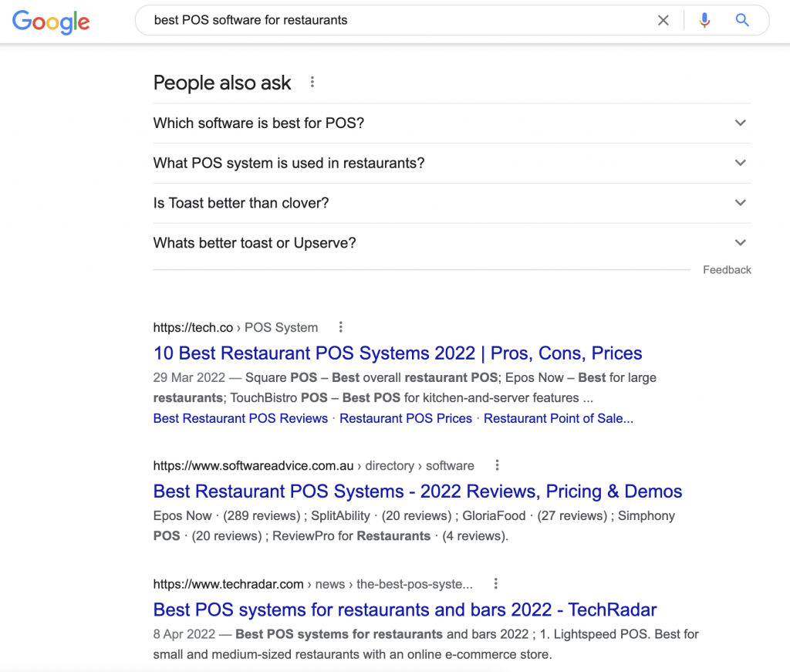Expand 'Is Toast better than clover?'
Image resolution: width=790 pixels, height=672 pixels.
[452, 203]
